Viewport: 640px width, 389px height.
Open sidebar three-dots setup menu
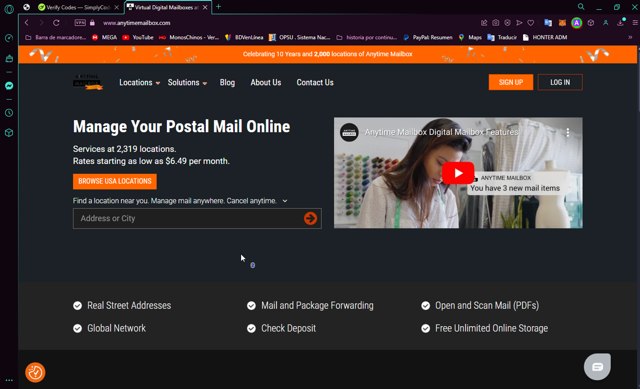click(x=9, y=380)
